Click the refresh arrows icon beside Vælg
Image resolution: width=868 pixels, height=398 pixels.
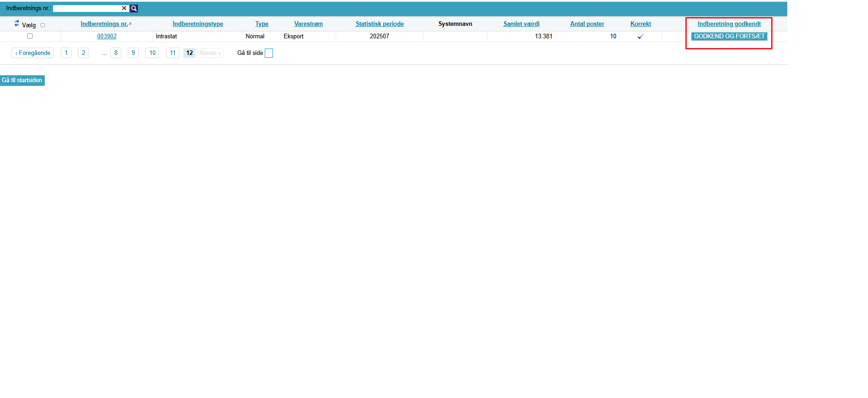point(17,23)
